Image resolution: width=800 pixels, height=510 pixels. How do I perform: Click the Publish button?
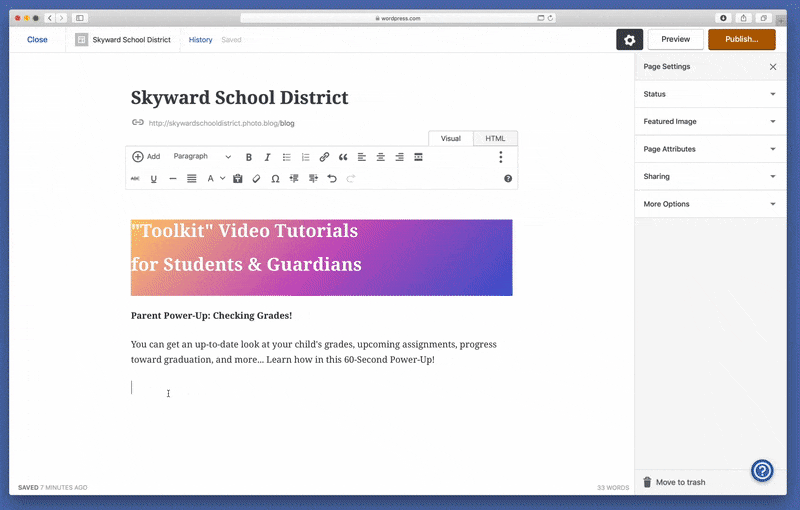coord(742,39)
